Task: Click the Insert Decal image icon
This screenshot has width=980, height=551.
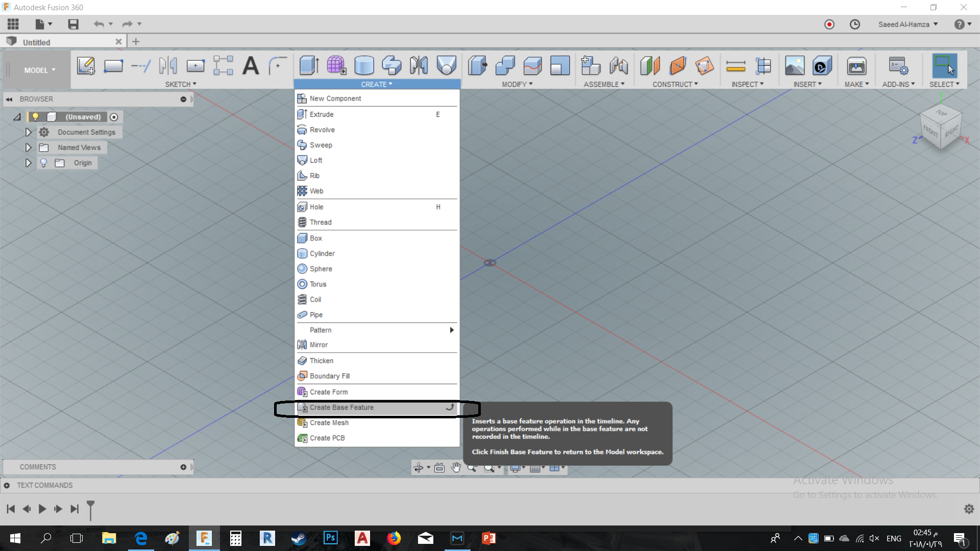Action: click(794, 66)
